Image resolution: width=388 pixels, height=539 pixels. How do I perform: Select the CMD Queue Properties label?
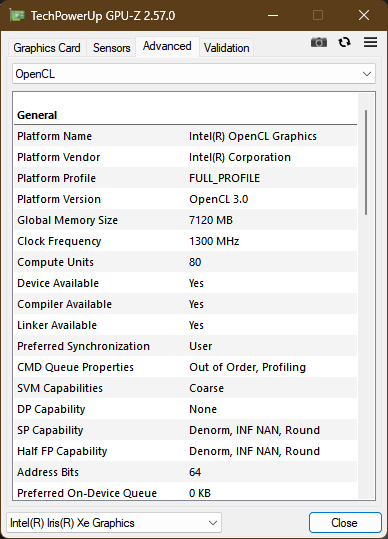pos(75,367)
